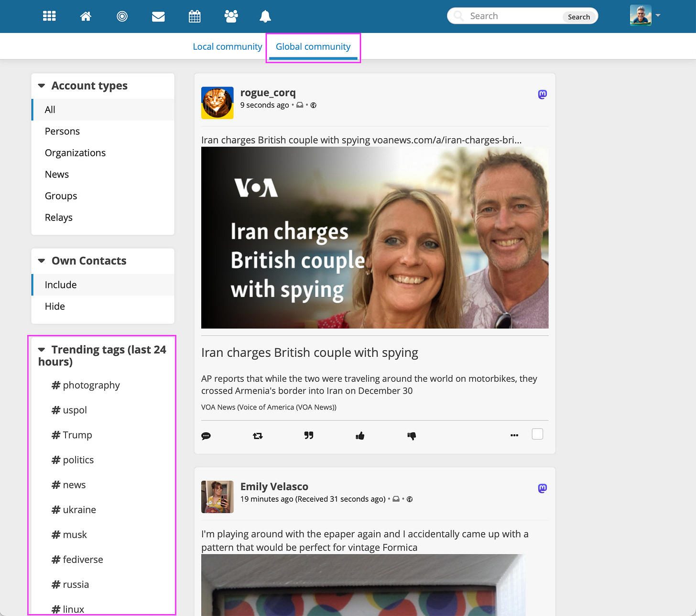Select the checkbox on rogue_corq post
Viewport: 696px width, 616px height.
click(537, 434)
